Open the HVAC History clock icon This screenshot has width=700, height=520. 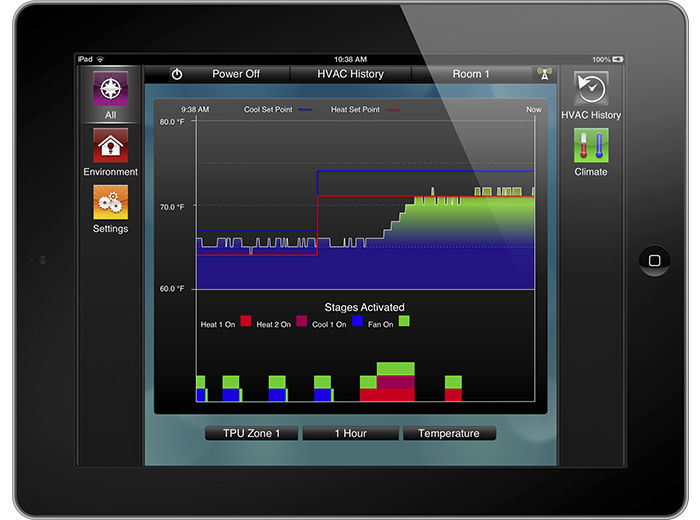click(x=591, y=88)
